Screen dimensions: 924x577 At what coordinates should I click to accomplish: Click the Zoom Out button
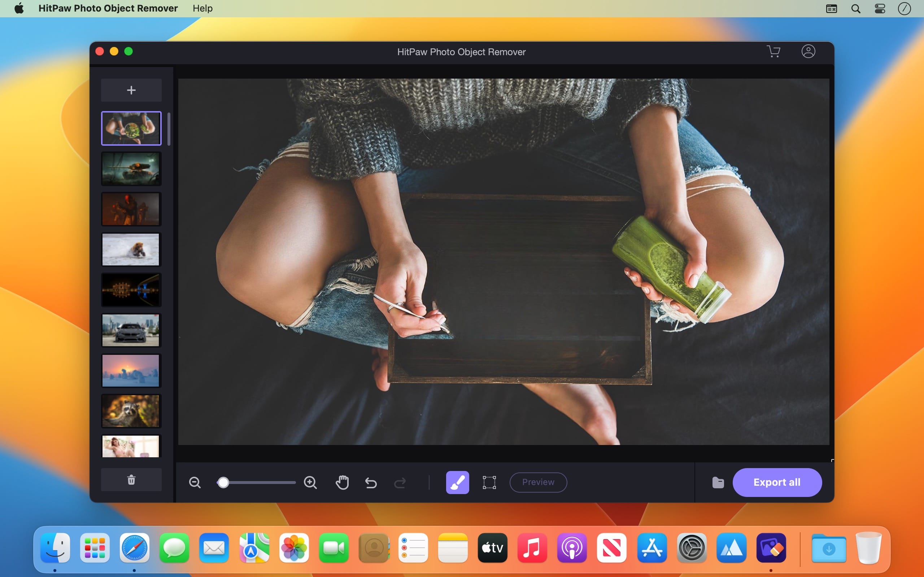pyautogui.click(x=195, y=482)
